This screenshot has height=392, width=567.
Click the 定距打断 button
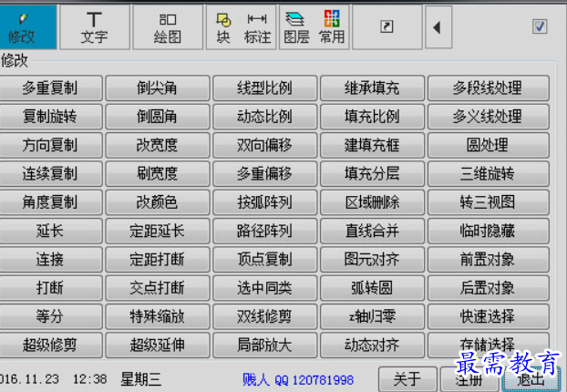[x=158, y=259]
